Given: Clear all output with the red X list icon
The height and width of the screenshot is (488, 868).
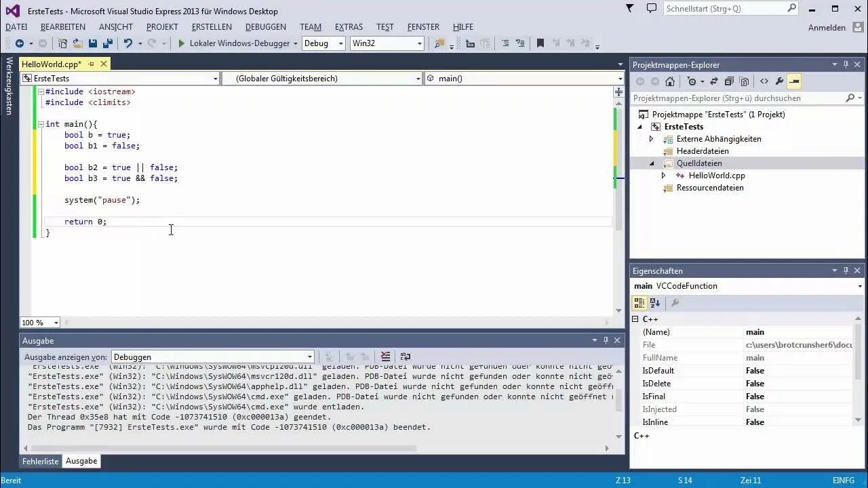Looking at the screenshot, I should click(385, 357).
